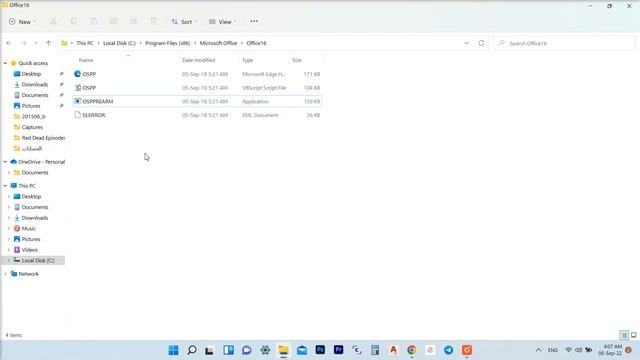This screenshot has width=640, height=360.
Task: Expand address bar history dropdown
Action: (x=466, y=43)
